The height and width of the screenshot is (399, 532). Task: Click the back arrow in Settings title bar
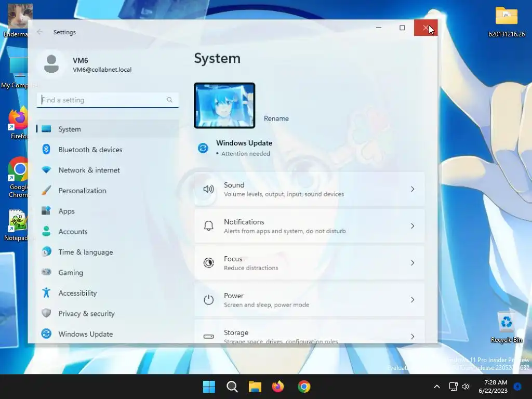coord(39,32)
